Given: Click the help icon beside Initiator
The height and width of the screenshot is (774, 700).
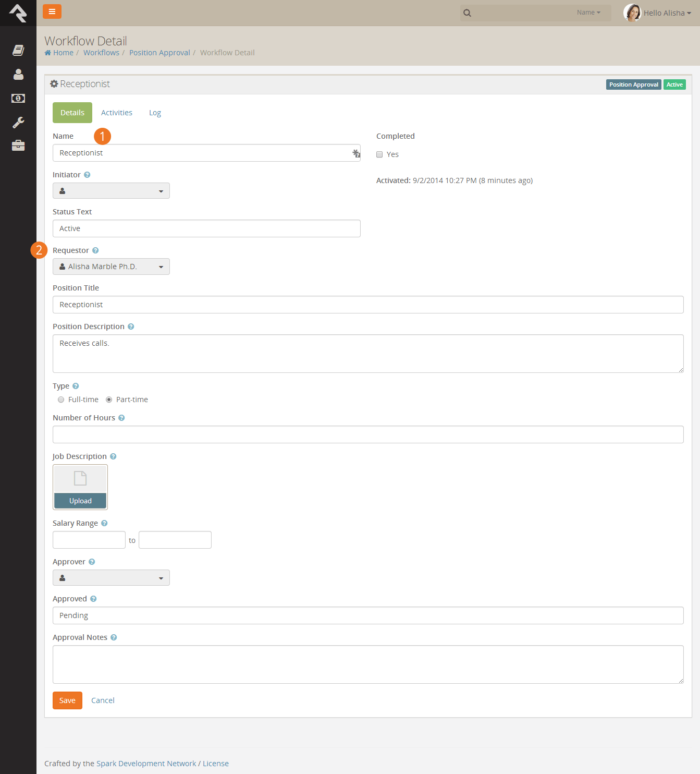Looking at the screenshot, I should [87, 175].
